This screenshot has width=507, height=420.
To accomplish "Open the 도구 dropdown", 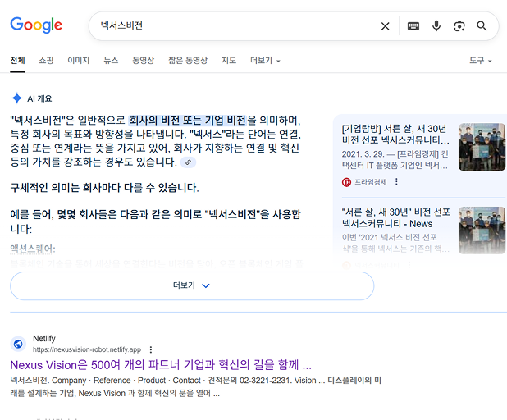I will coord(481,61).
